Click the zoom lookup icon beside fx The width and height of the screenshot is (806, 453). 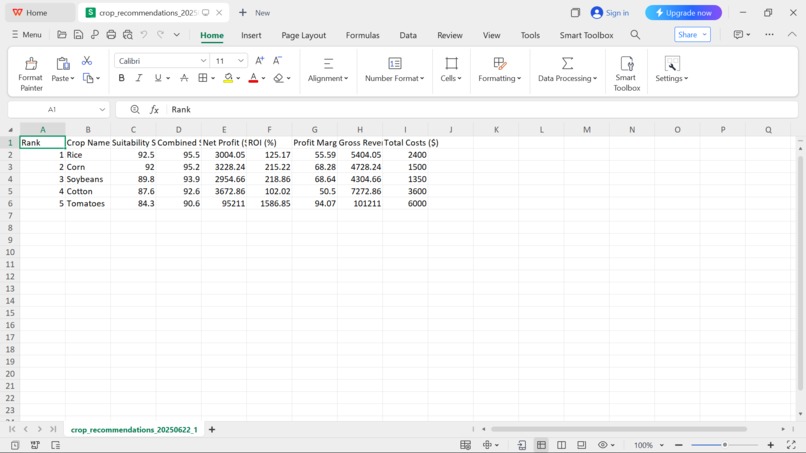click(135, 110)
